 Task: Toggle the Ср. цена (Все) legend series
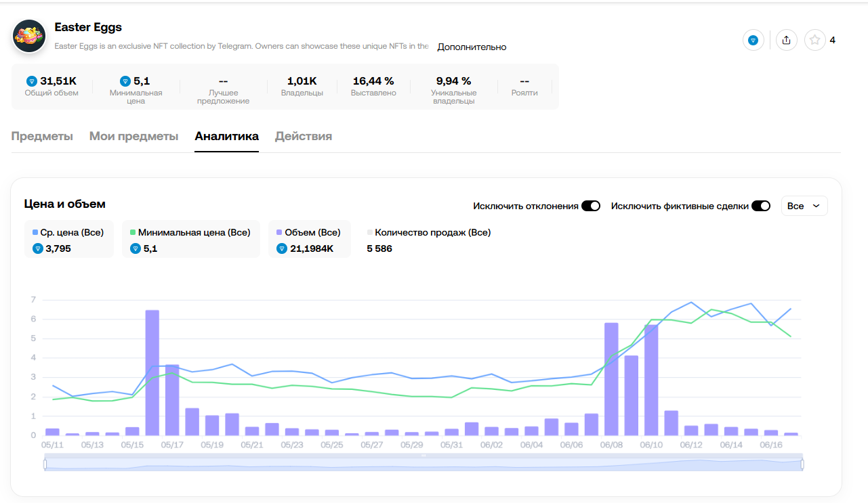click(x=68, y=240)
